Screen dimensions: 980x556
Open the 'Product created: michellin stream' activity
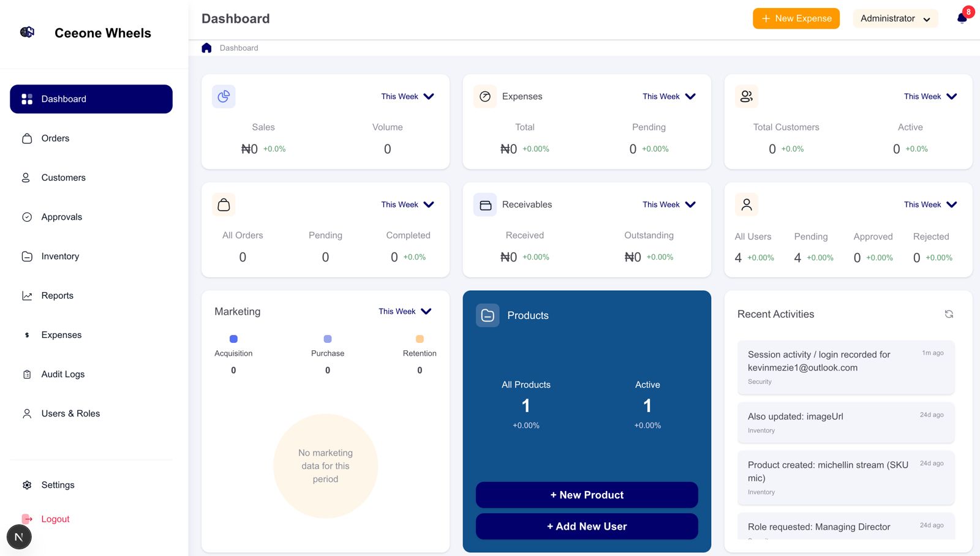pos(846,478)
